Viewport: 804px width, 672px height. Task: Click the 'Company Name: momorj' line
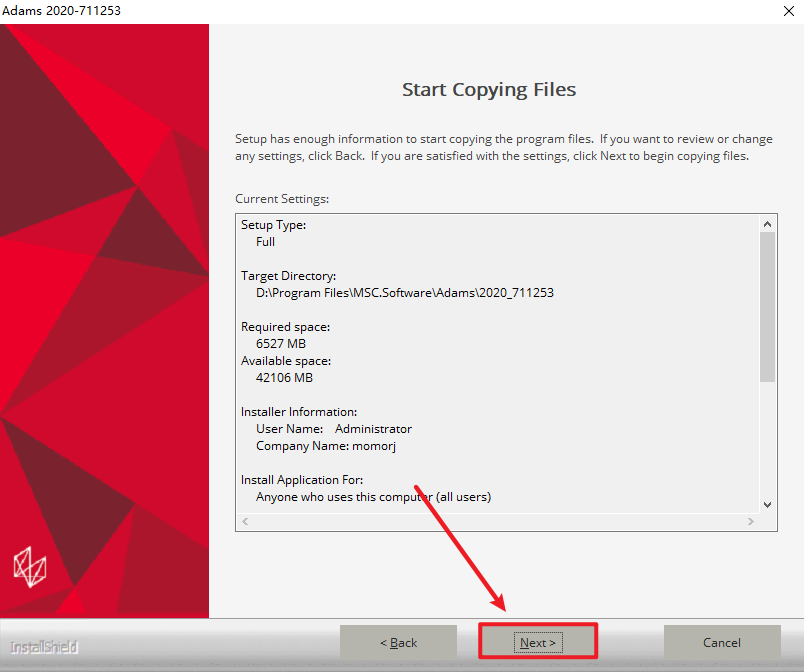pos(326,446)
